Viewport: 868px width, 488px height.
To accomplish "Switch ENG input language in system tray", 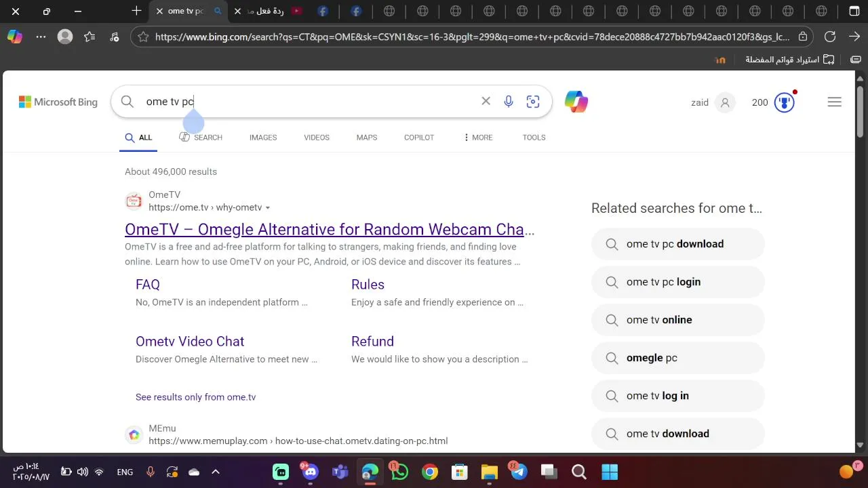I will pos(125,472).
